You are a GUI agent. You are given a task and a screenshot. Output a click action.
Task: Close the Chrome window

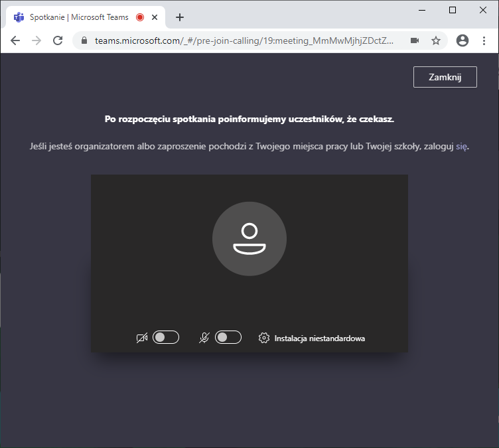(x=483, y=10)
